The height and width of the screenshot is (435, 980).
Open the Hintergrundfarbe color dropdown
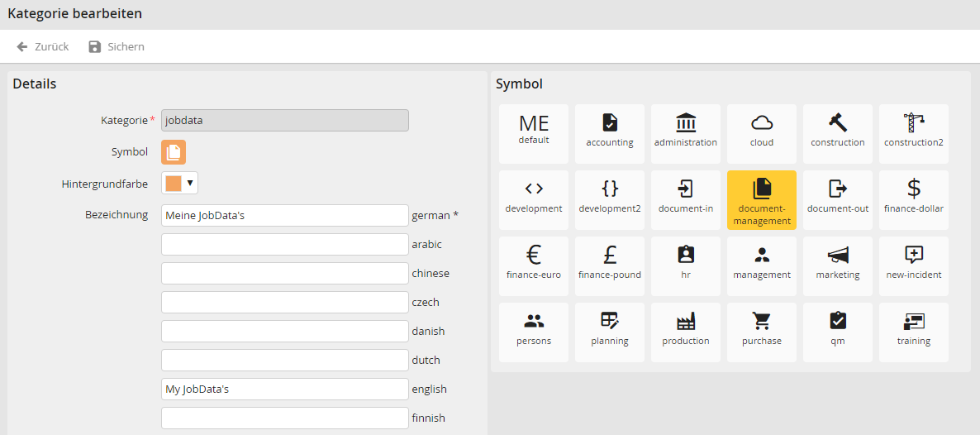click(x=190, y=183)
